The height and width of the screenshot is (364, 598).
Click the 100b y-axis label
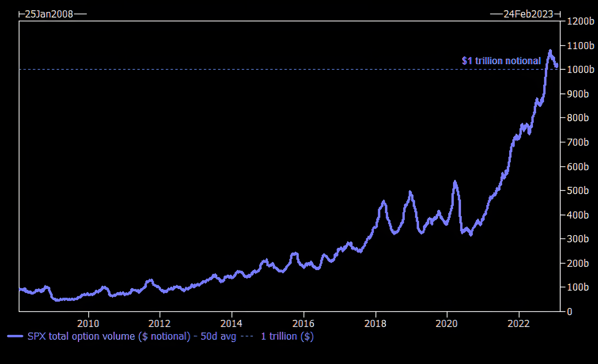pos(578,287)
